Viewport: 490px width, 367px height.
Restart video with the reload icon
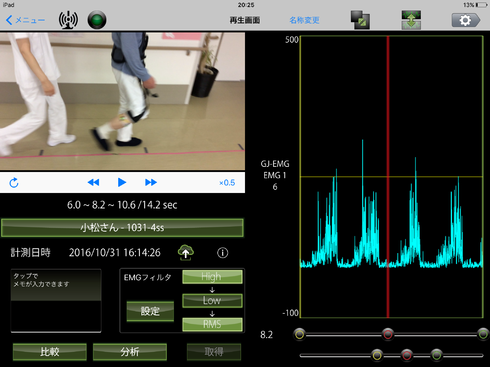[14, 183]
